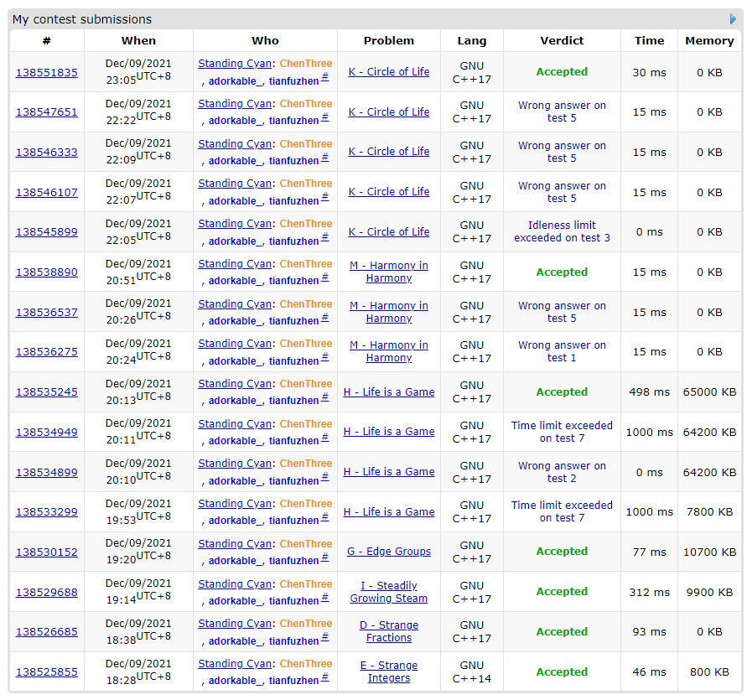Click the # mark in submission 138551835's row

(325, 77)
